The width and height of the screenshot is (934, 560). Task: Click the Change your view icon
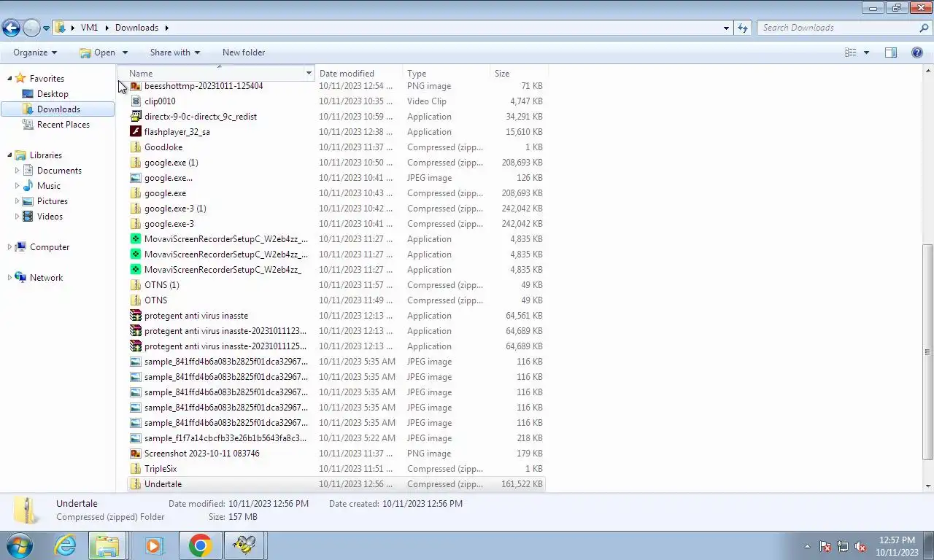[851, 52]
